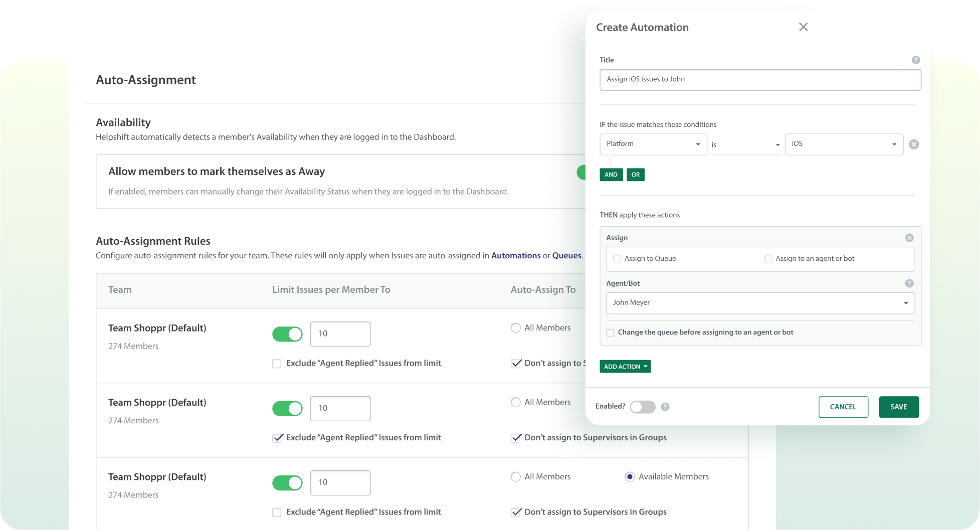Click help icon next to Title field
The image size is (980, 530).
tap(916, 60)
